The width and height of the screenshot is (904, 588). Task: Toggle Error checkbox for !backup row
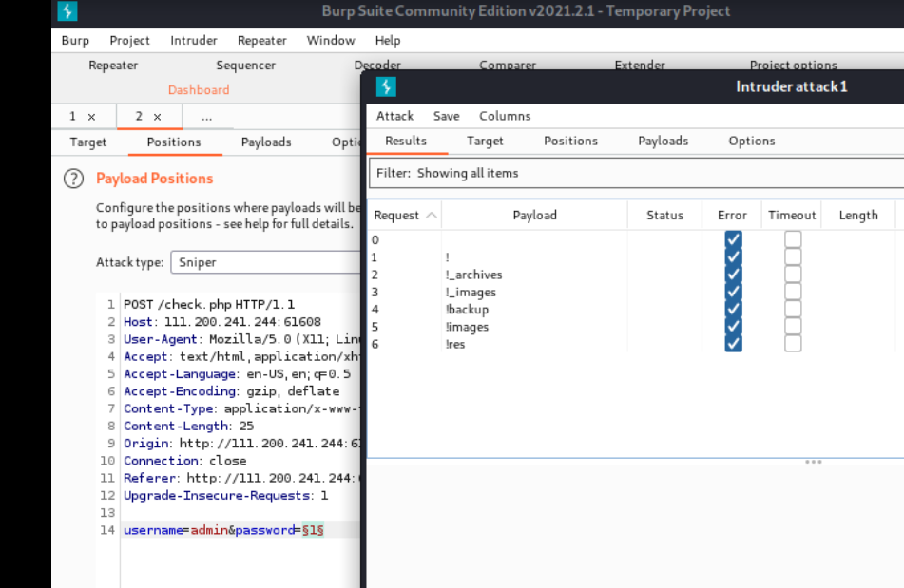733,309
